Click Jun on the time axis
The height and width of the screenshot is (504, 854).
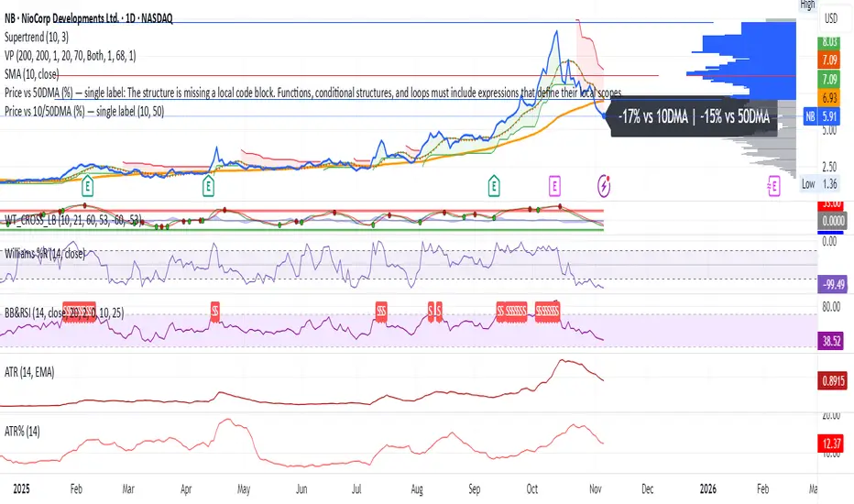tap(301, 488)
